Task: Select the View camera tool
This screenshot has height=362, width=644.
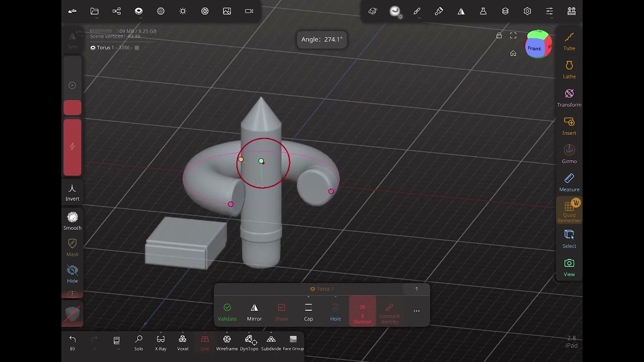Action: [569, 267]
